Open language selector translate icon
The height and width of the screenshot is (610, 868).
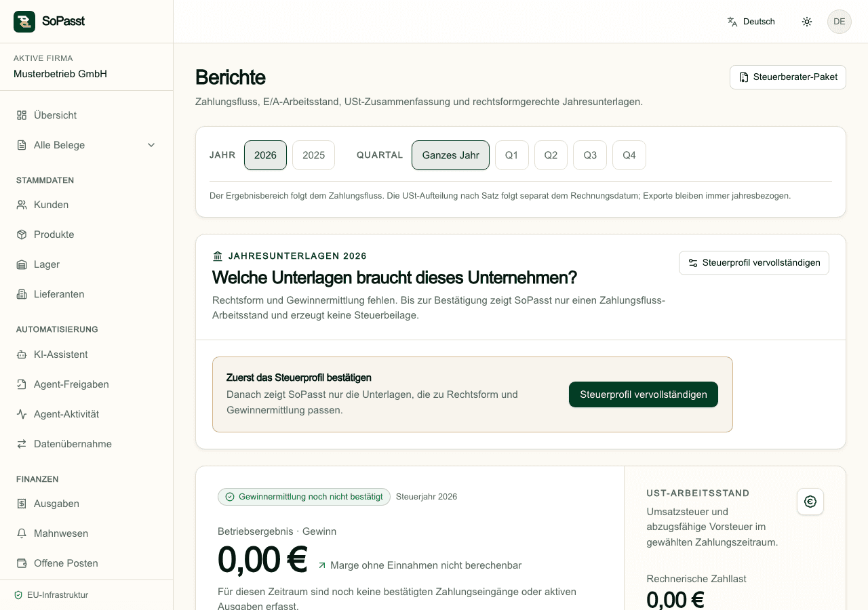(x=732, y=22)
